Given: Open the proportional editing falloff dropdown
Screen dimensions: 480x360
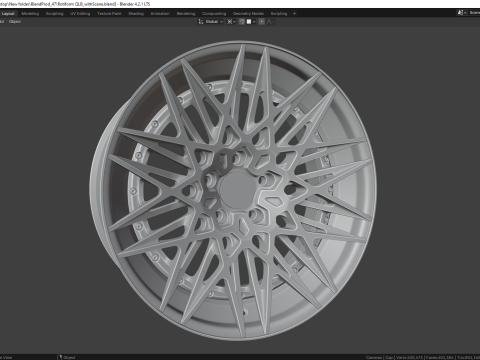Looking at the screenshot, I should coord(270,22).
